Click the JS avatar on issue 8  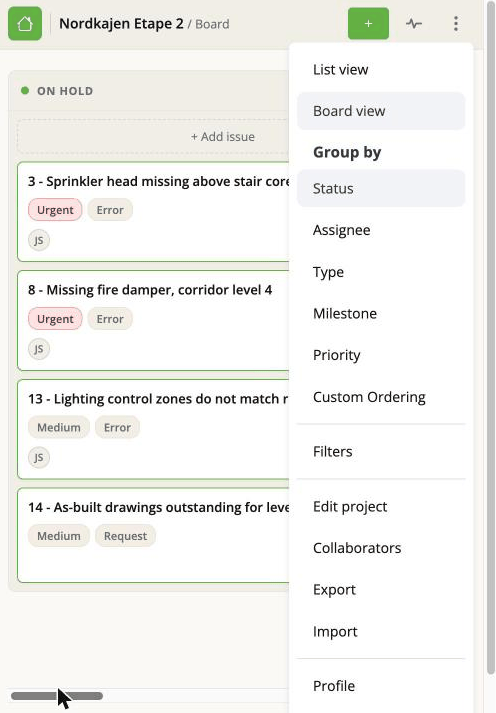point(39,349)
